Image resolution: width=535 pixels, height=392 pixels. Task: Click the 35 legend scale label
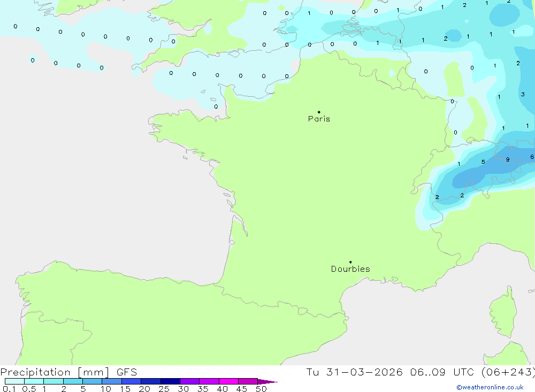(203, 389)
